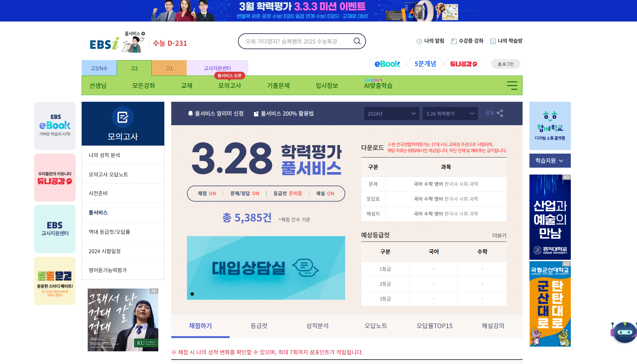
Task: Select the 교사지원센터 tab
Action: 217,68
